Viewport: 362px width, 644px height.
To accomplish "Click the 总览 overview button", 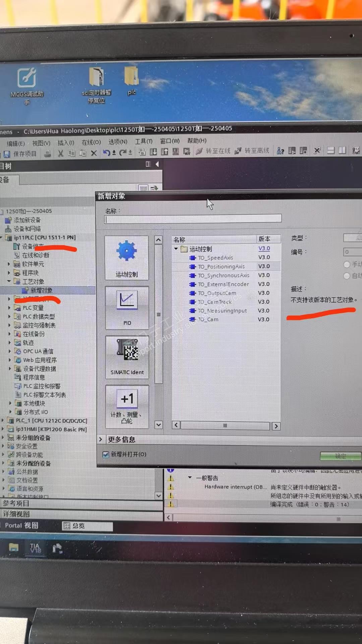I will point(87,526).
